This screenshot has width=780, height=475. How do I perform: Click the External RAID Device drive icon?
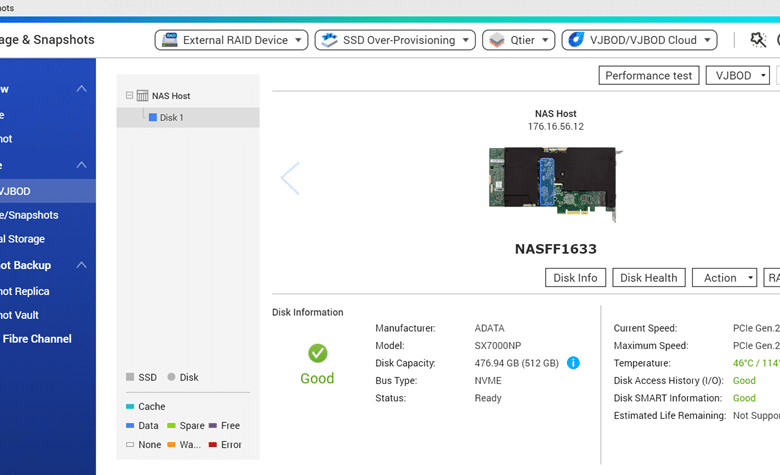(170, 40)
